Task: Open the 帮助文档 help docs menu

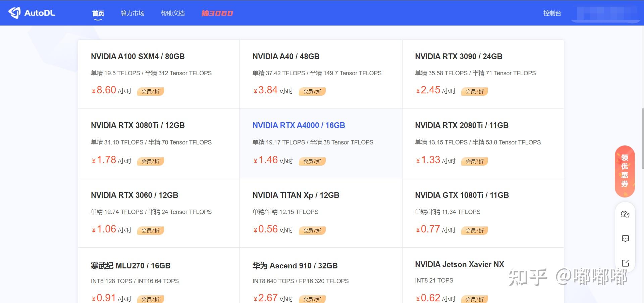Action: coord(173,13)
